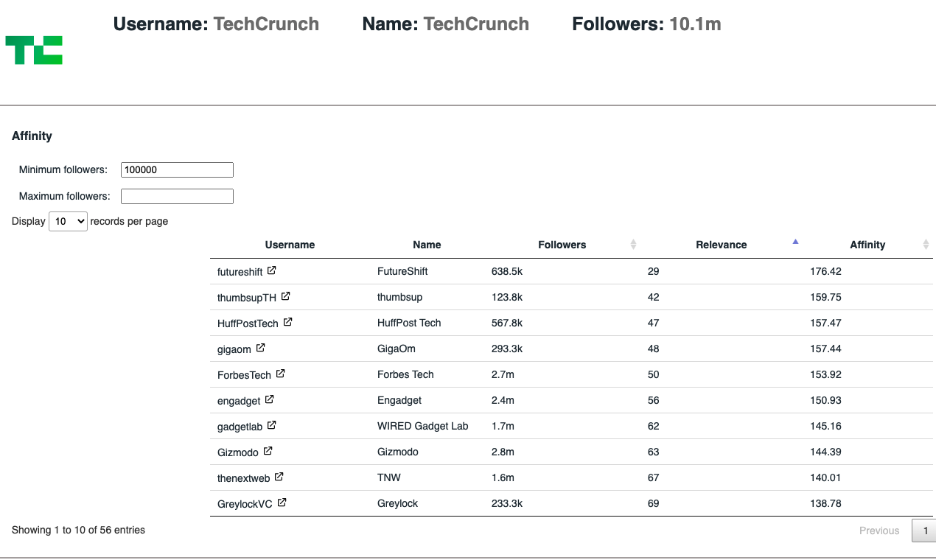The height and width of the screenshot is (560, 936).
Task: Open engadget username link
Action: [239, 401]
